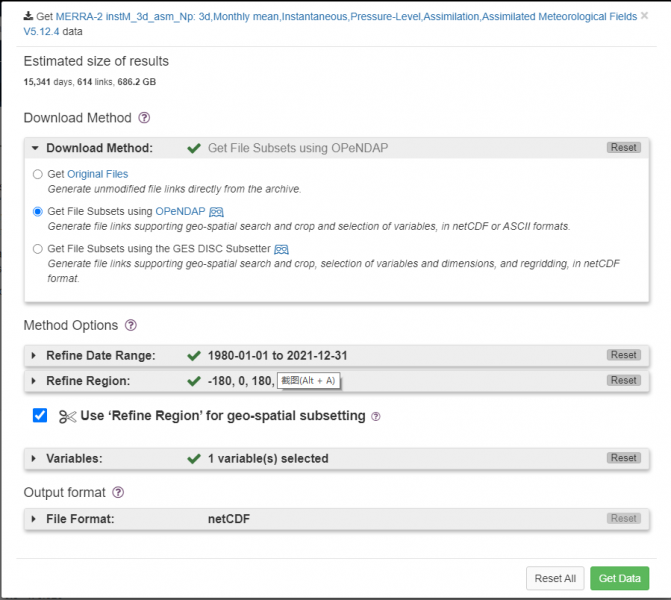Image resolution: width=671 pixels, height=600 pixels.
Task: Click help icon next to Download Method heading
Action: 144,118
